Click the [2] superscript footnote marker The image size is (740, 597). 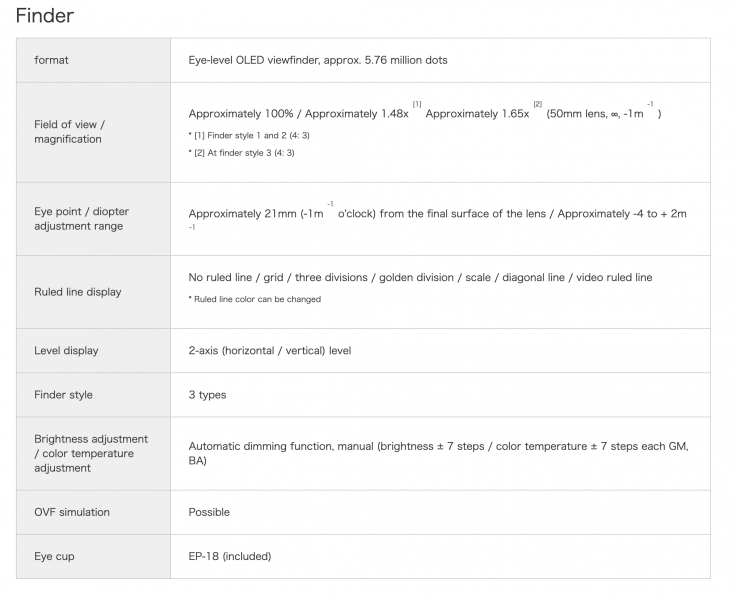(537, 104)
